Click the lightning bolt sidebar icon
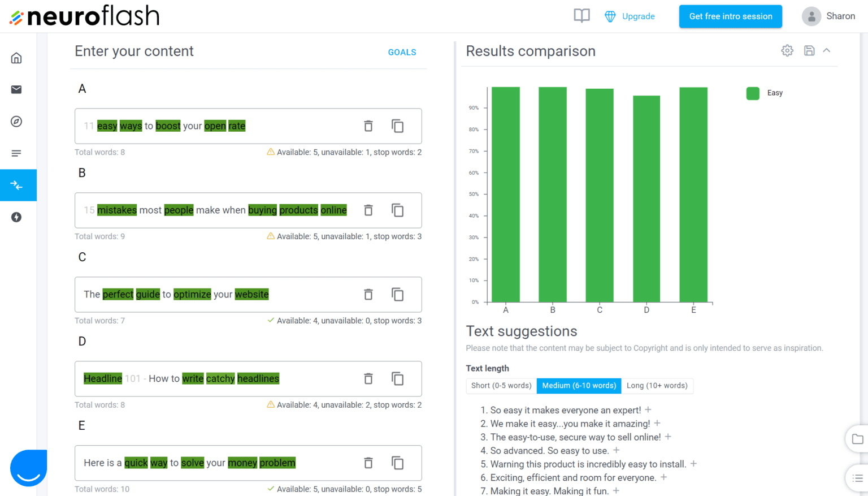The height and width of the screenshot is (496, 868). (16, 217)
